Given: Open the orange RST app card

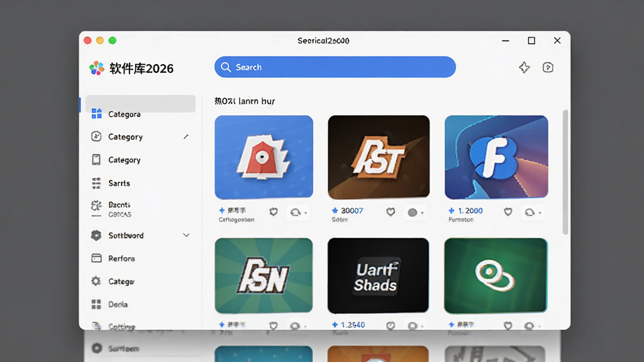Looking at the screenshot, I should pos(379,157).
